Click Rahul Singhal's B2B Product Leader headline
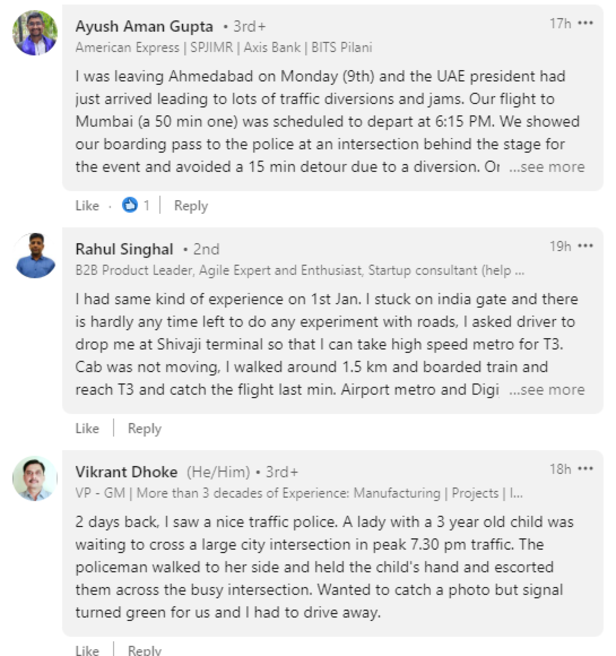 click(x=300, y=270)
